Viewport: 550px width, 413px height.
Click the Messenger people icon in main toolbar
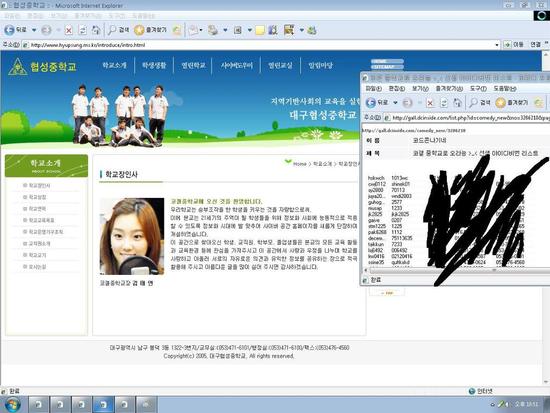(x=312, y=31)
